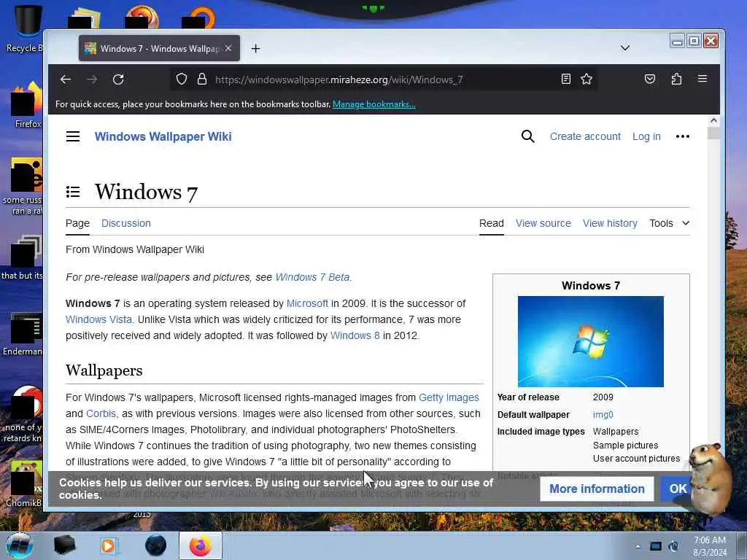Open the View history tab
This screenshot has width=747, height=560.
[610, 223]
